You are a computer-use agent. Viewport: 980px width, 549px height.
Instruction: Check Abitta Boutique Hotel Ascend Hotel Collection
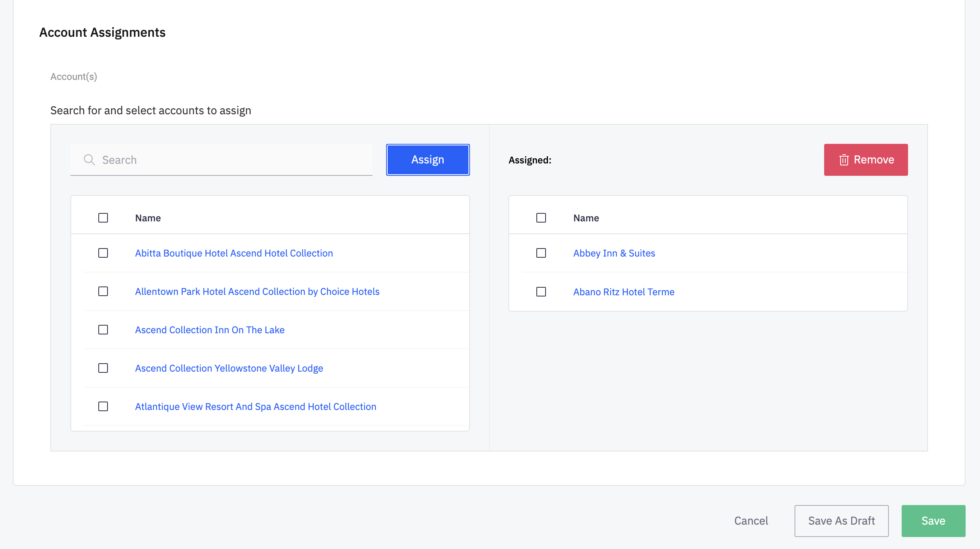tap(103, 253)
